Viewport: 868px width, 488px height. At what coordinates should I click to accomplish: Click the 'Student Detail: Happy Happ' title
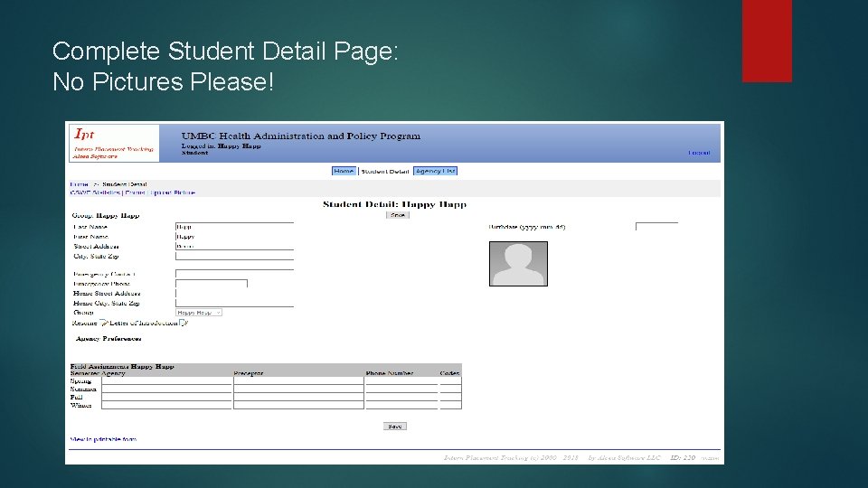(395, 204)
